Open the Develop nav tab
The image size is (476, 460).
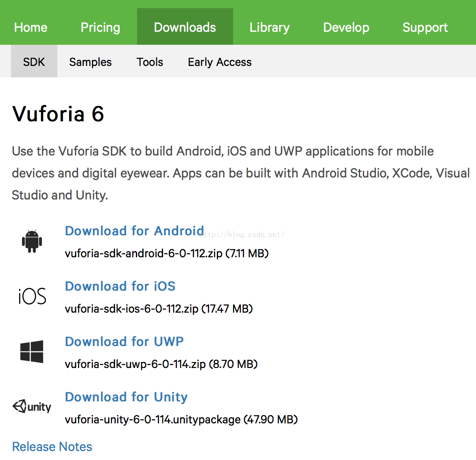(x=346, y=27)
